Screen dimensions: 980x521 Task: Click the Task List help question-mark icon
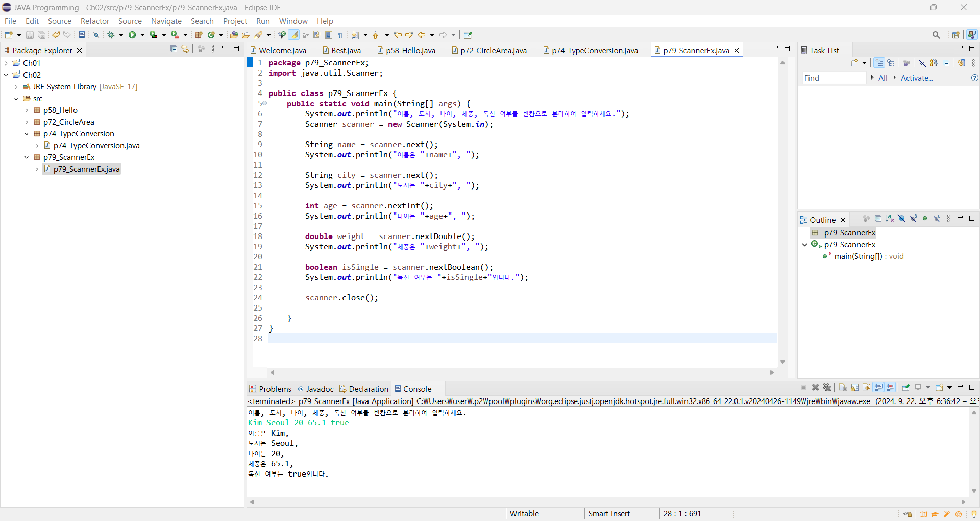(x=974, y=78)
